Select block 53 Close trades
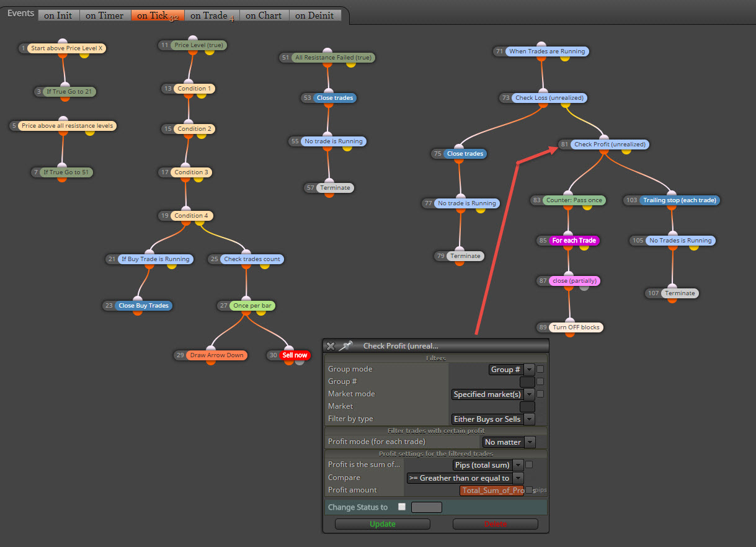This screenshot has width=756, height=547. [x=335, y=98]
